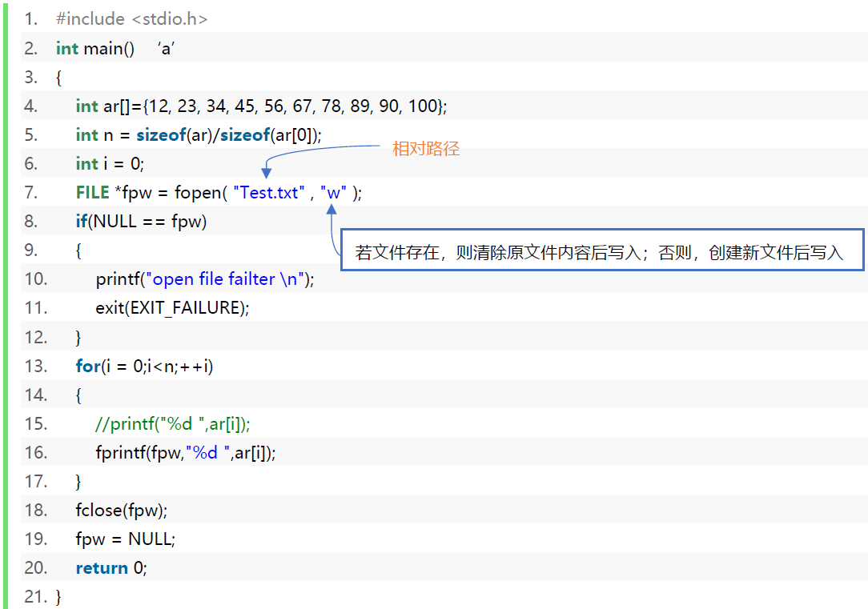Screen dimensions: 868x609
Task: Click the fclose(fpw) statement
Action: pyautogui.click(x=121, y=511)
